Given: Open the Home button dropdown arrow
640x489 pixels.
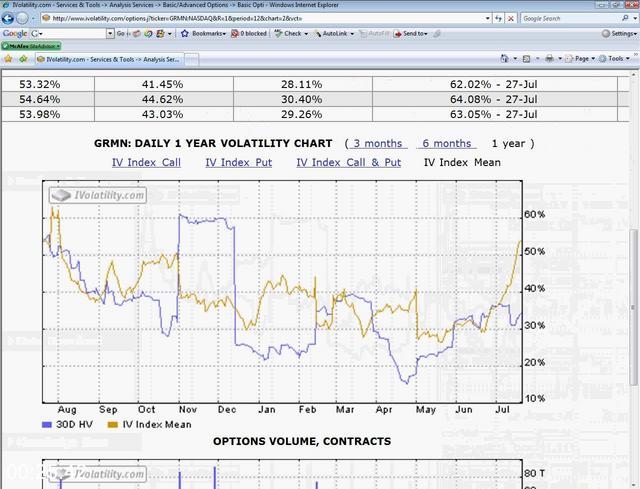Looking at the screenshot, I should 515,59.
